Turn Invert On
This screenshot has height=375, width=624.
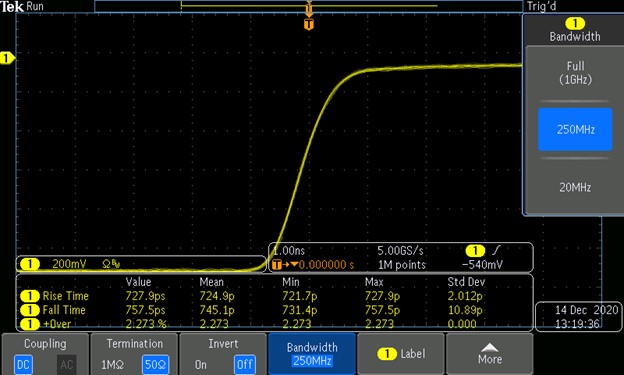201,364
